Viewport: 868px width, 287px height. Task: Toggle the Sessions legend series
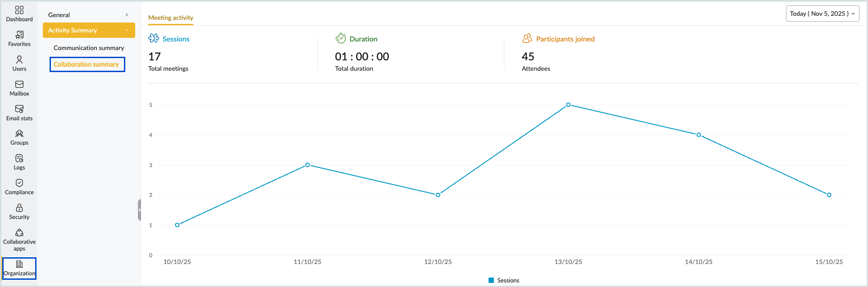pos(504,280)
